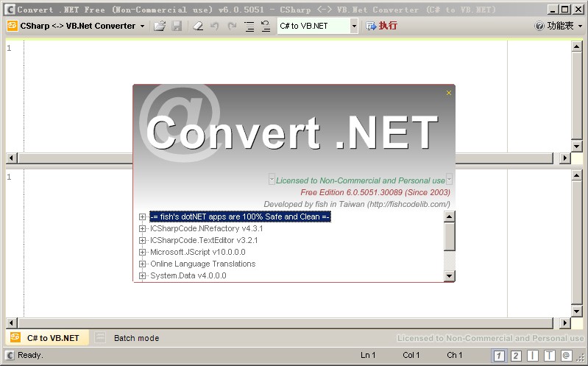Click lower editor vertical scroll up arrow

click(577, 175)
